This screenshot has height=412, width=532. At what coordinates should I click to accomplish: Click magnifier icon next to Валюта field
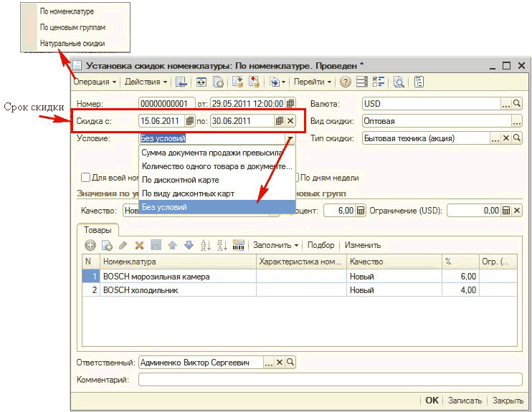(x=517, y=104)
